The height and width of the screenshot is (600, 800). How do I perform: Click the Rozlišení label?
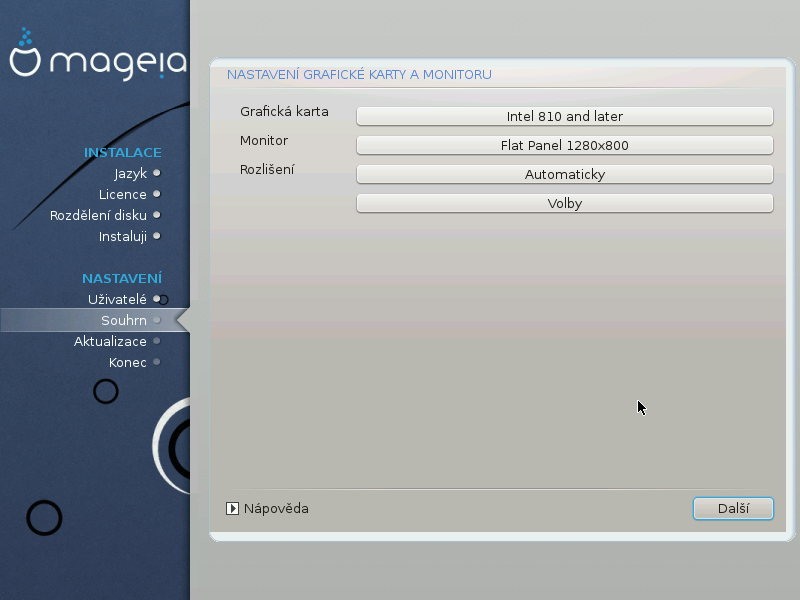click(267, 169)
